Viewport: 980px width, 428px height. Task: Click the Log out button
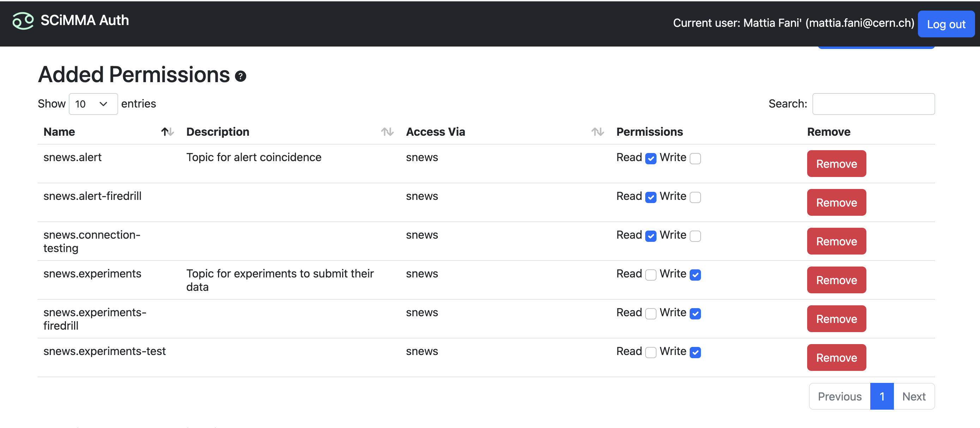(946, 24)
